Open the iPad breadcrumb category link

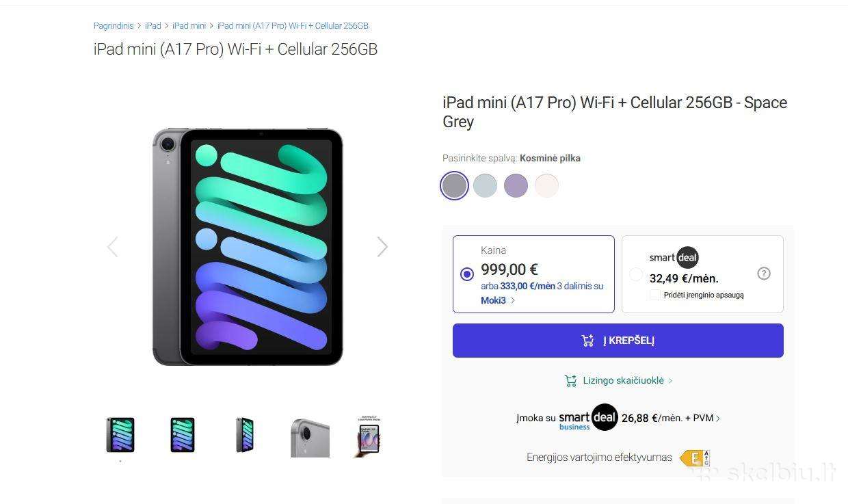(153, 26)
